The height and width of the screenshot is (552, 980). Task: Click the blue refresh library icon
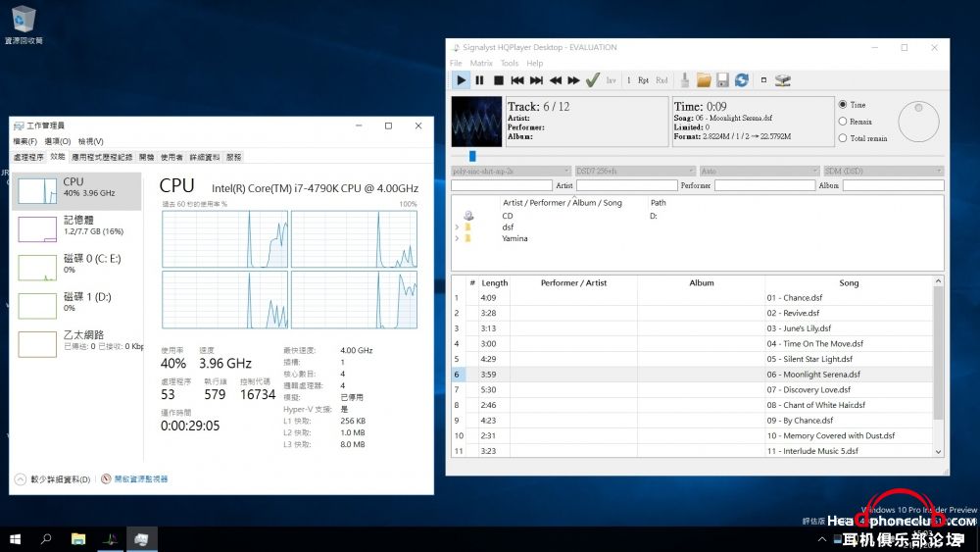tap(742, 80)
